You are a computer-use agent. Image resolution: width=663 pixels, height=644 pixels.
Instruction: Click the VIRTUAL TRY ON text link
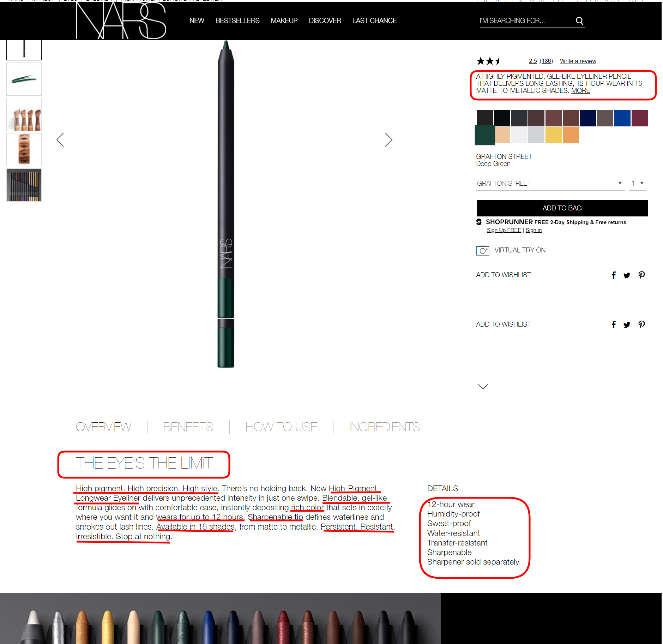coord(520,250)
